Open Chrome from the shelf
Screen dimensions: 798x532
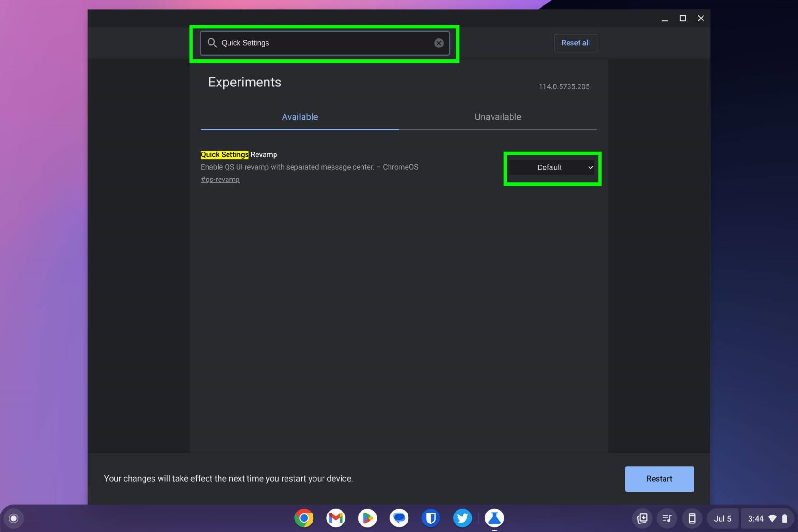[304, 518]
